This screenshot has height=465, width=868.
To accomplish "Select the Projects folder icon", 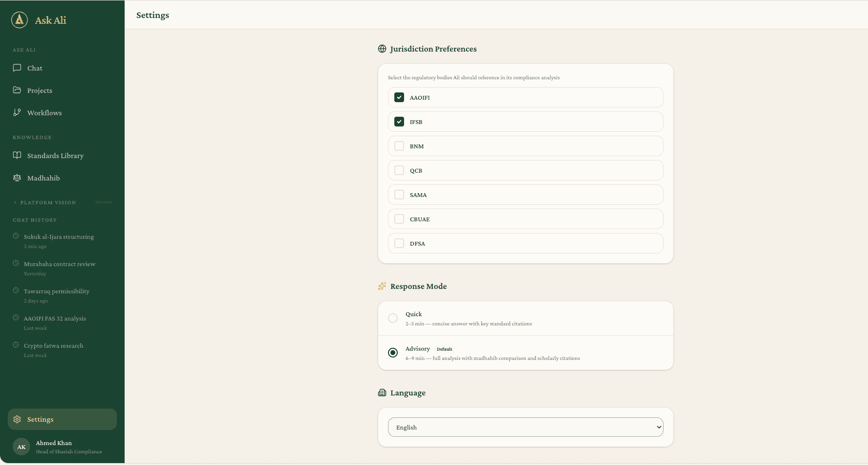I will [x=18, y=90].
